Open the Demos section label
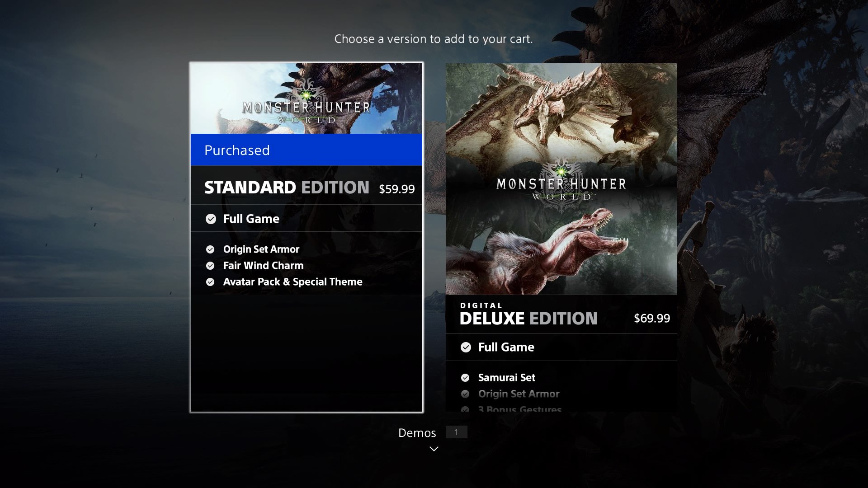This screenshot has width=868, height=488. coord(417,433)
